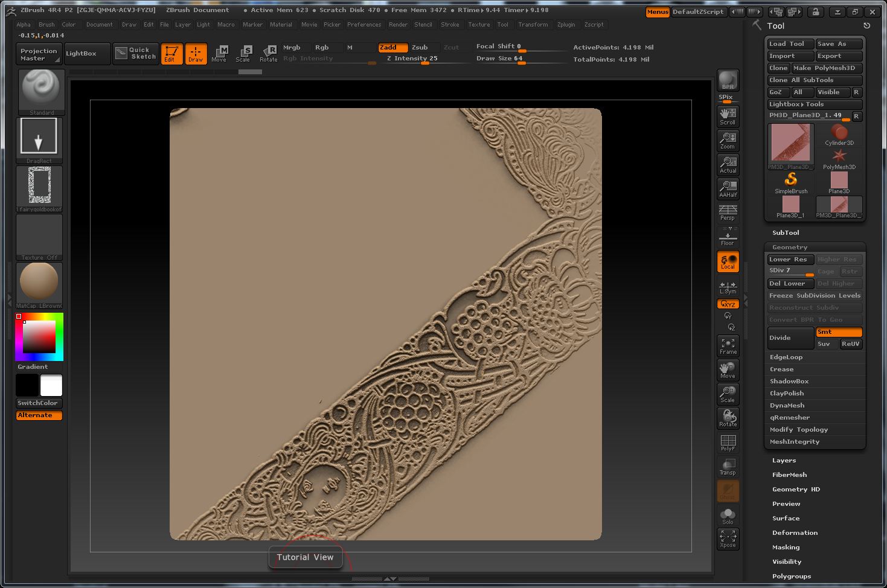Select the Move mode in top shelf
Image resolution: width=887 pixels, height=588 pixels.
click(x=219, y=54)
